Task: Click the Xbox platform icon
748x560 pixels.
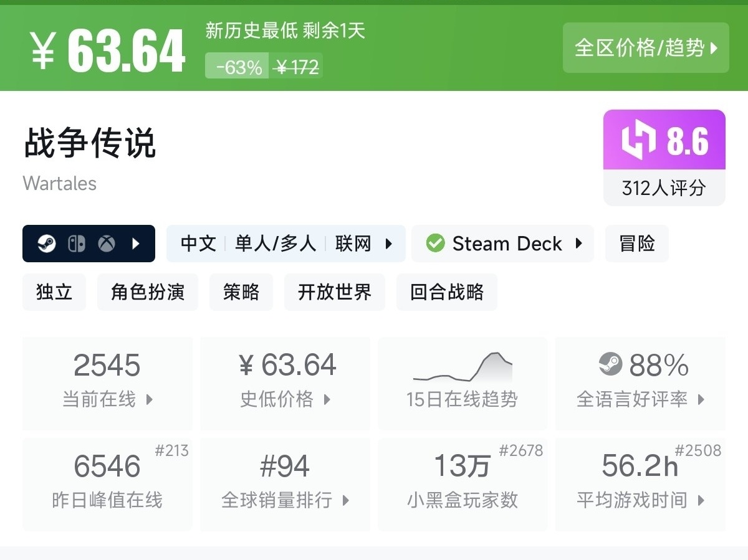Action: pyautogui.click(x=107, y=244)
